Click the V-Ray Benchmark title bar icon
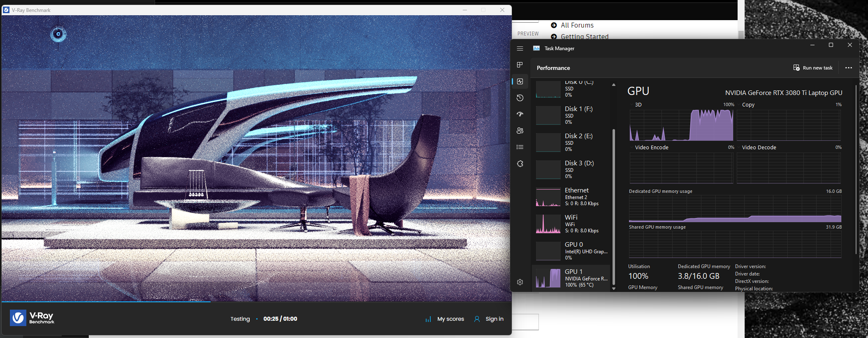This screenshot has height=338, width=868. [6, 10]
